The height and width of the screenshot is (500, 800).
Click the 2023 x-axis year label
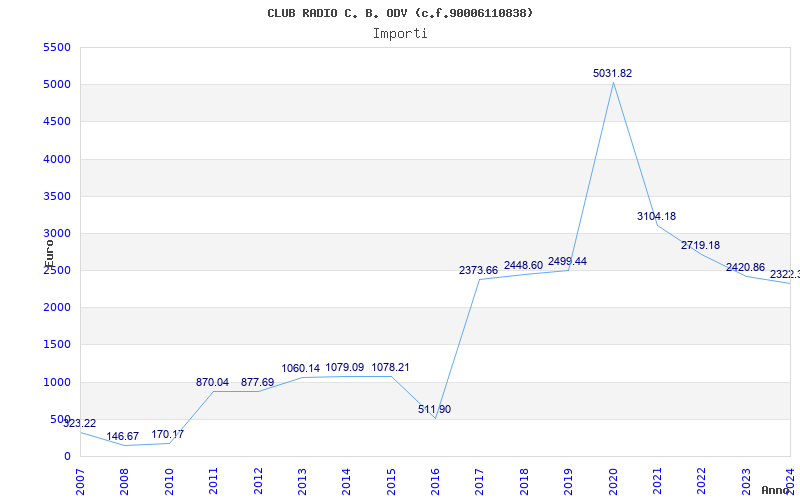[x=746, y=482]
